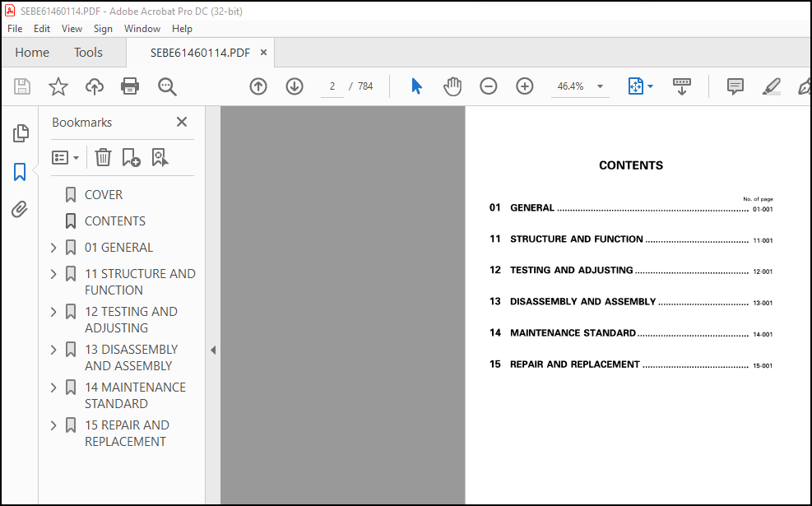
Task: Click the 46.4% zoom value field
Action: [571, 86]
